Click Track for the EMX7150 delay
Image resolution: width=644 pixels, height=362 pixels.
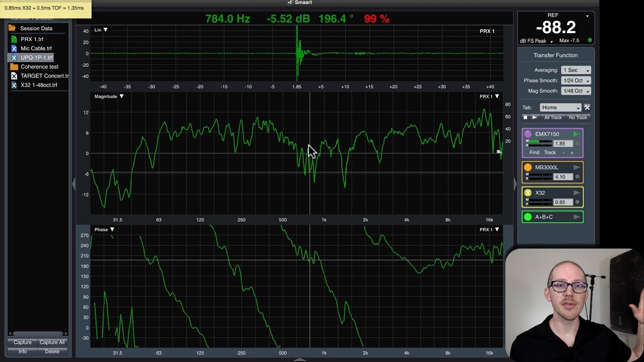tap(550, 152)
